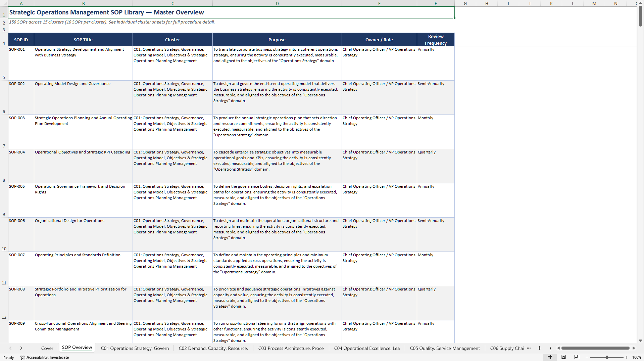Show more hidden sheet tabs ellipsis
This screenshot has width=644, height=361.
tap(529, 348)
